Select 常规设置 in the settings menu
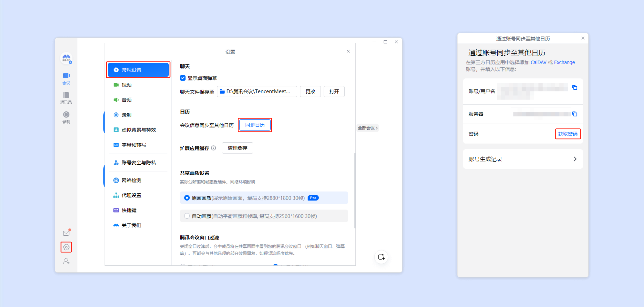The width and height of the screenshot is (644, 307). (x=138, y=70)
